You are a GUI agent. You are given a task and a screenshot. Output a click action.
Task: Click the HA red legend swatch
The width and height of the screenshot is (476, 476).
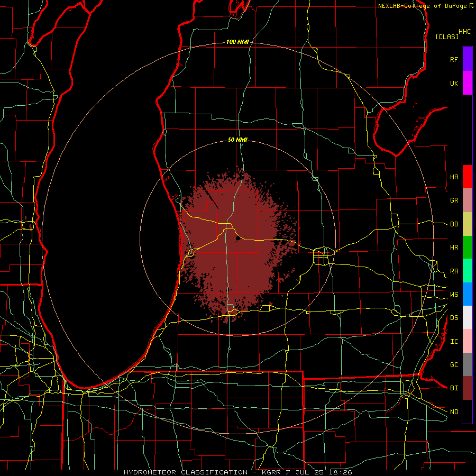point(467,177)
